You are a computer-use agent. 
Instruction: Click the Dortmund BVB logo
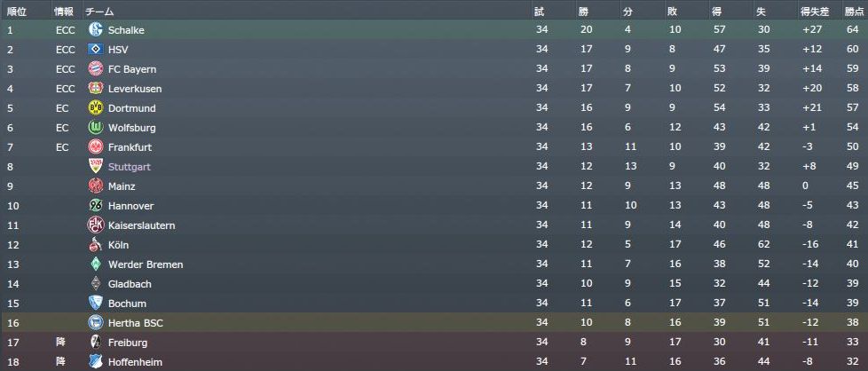(97, 108)
